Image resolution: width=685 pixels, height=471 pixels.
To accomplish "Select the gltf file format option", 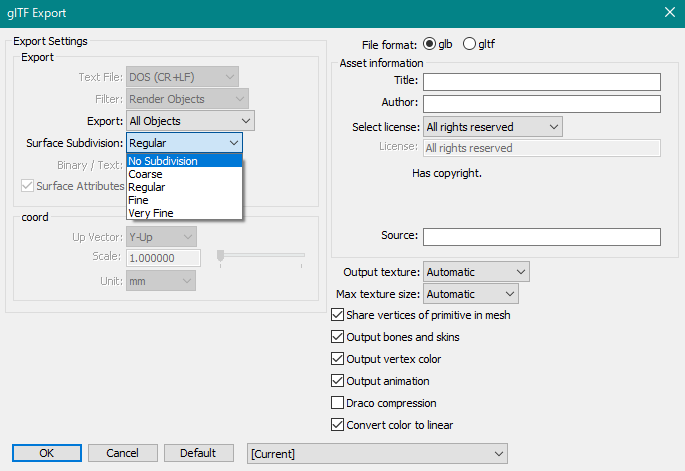I will (470, 44).
